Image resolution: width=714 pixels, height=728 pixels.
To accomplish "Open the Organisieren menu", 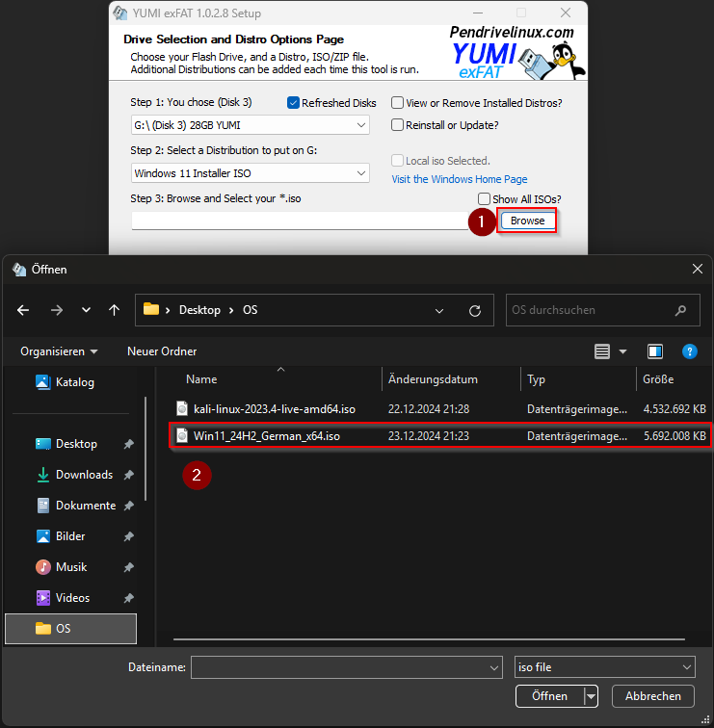I will point(59,351).
